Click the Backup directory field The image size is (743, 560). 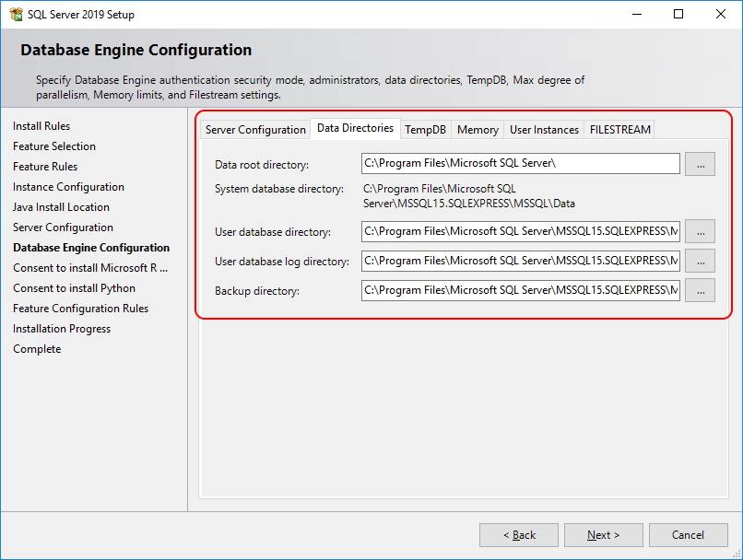tap(520, 290)
